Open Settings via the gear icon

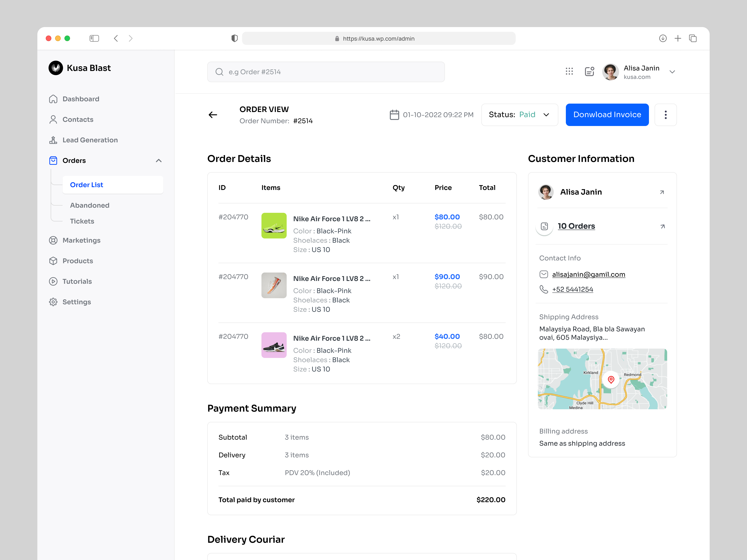pos(53,302)
